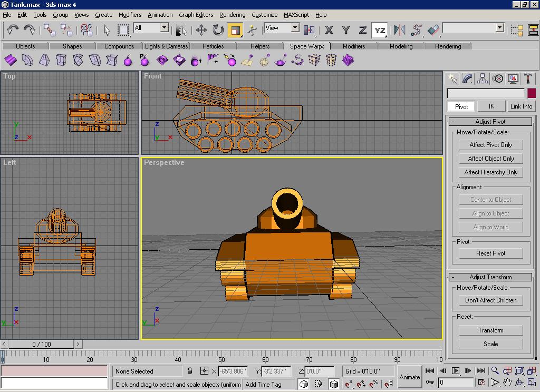540x392 pixels.
Task: Activate Bind to Space Warp tool
Action: tap(86, 30)
